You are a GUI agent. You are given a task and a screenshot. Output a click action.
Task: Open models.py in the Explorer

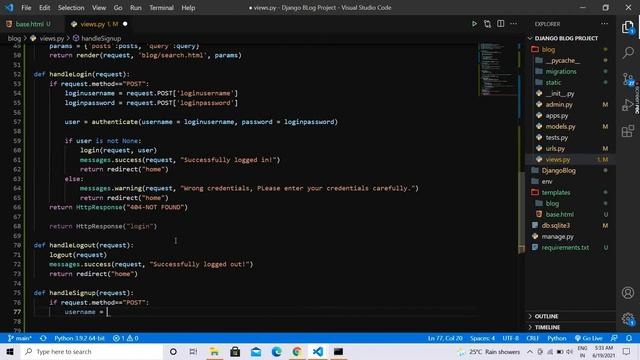(560, 127)
